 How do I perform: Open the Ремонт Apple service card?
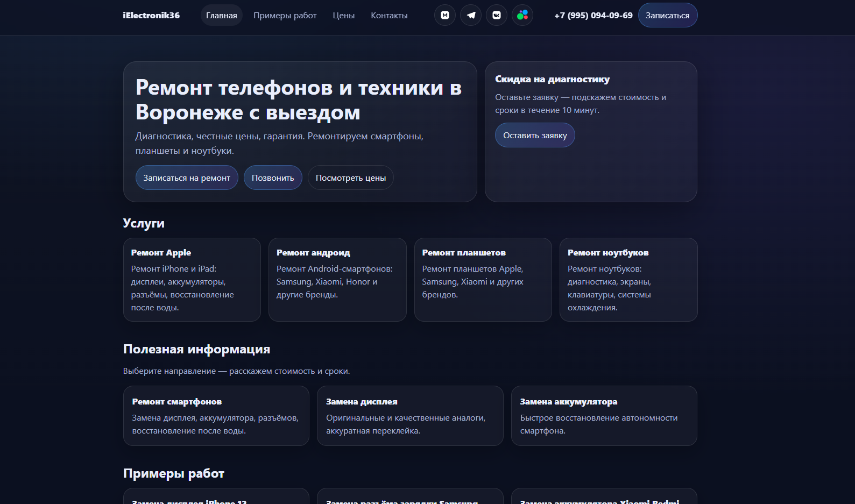(192, 280)
